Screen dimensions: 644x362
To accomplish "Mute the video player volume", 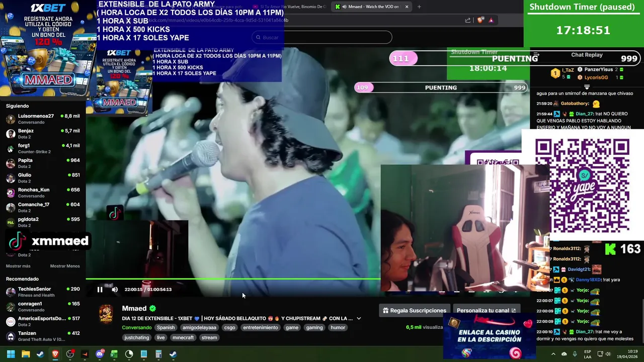I will coord(115,289).
